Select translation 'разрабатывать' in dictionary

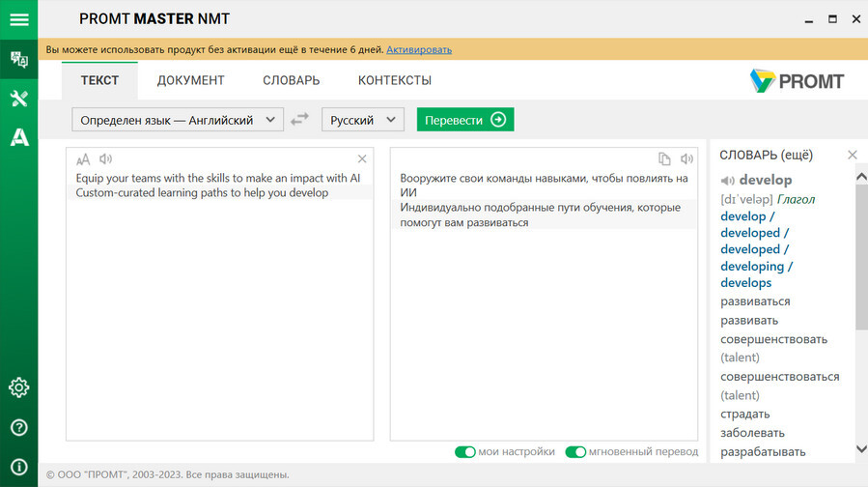coord(763,452)
